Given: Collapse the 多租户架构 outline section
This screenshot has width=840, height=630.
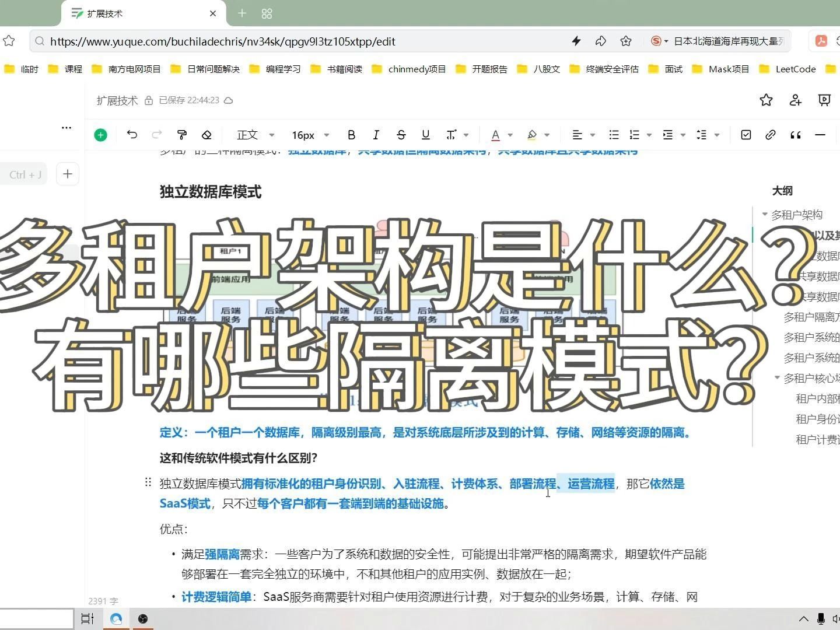Looking at the screenshot, I should [765, 215].
